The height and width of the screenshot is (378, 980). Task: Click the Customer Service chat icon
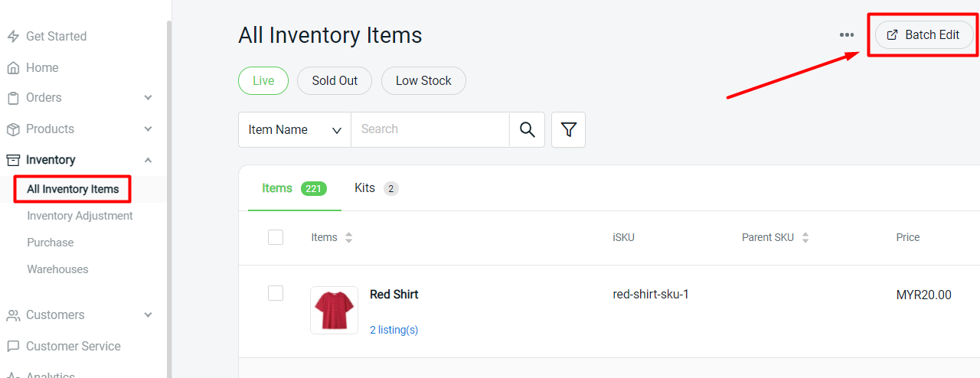[x=13, y=346]
